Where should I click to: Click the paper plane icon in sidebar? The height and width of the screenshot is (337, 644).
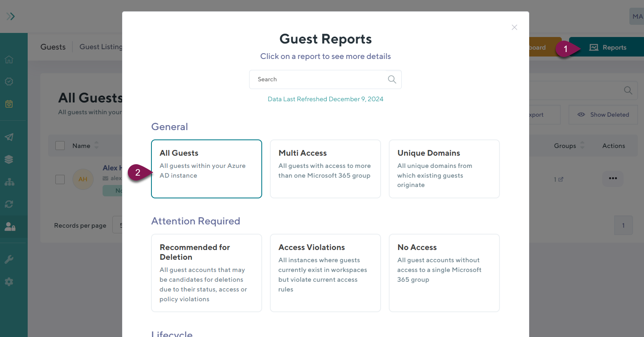pos(9,137)
